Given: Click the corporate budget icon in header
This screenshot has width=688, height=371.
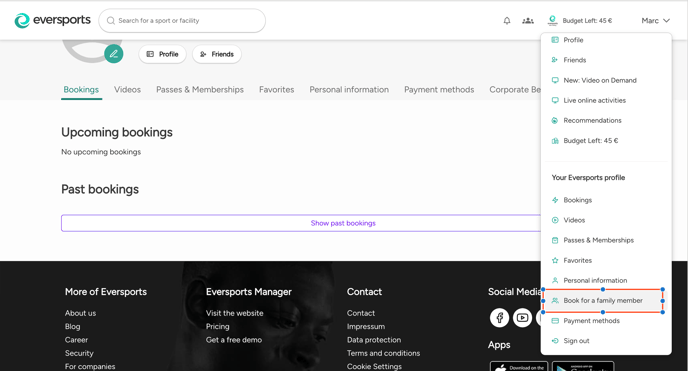Looking at the screenshot, I should coord(552,21).
